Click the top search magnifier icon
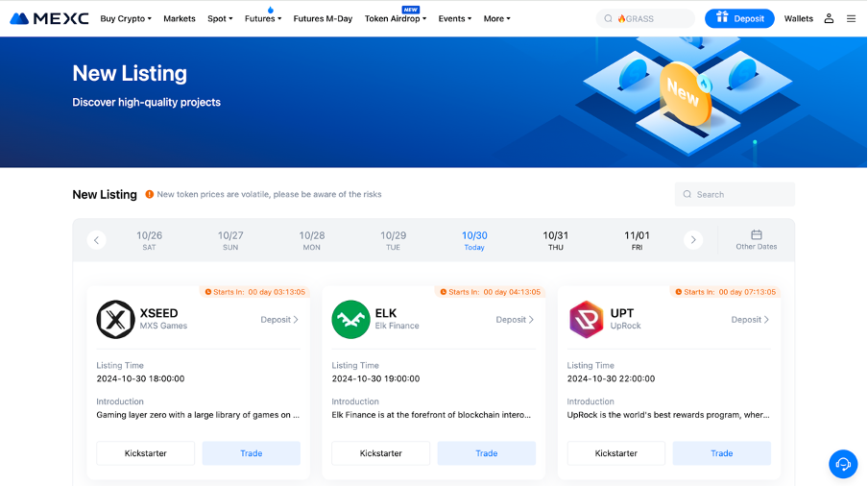The width and height of the screenshot is (868, 486). (608, 19)
